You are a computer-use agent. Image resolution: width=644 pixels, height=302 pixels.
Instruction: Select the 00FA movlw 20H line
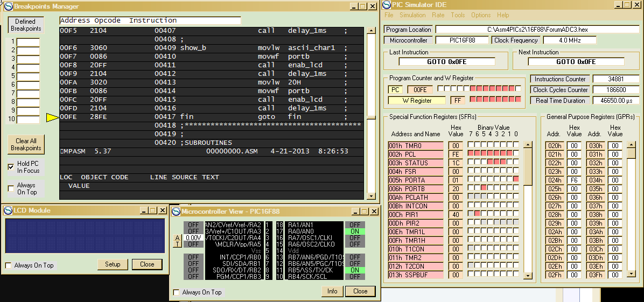[x=212, y=82]
